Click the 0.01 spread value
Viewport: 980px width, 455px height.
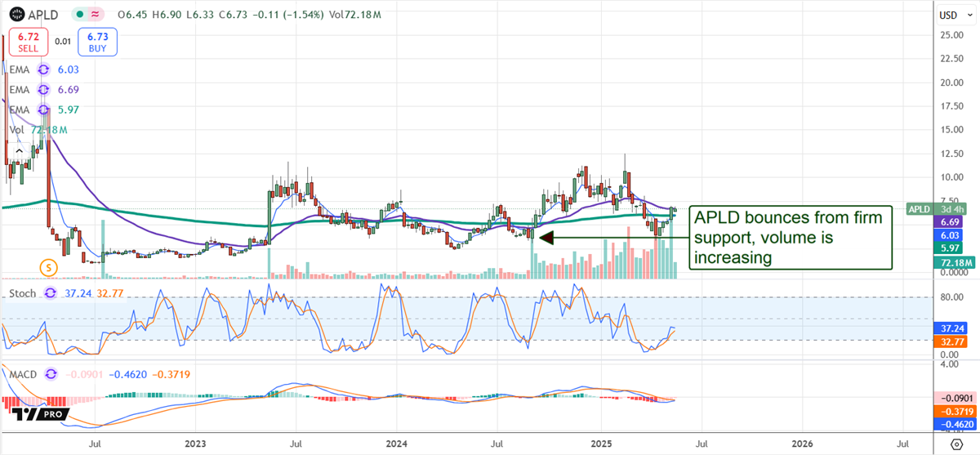click(63, 40)
